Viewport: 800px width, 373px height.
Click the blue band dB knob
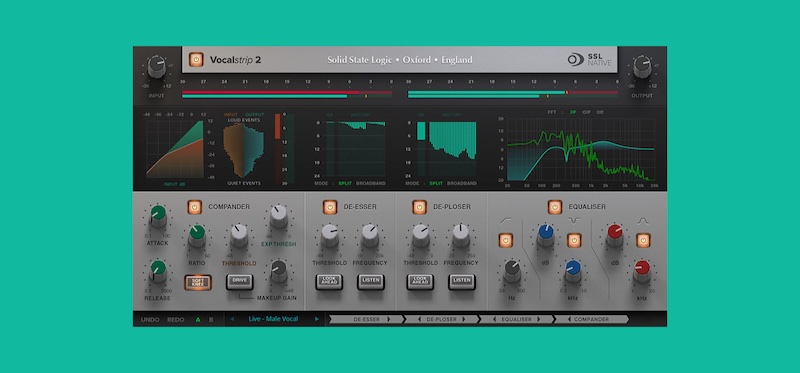pyautogui.click(x=545, y=236)
